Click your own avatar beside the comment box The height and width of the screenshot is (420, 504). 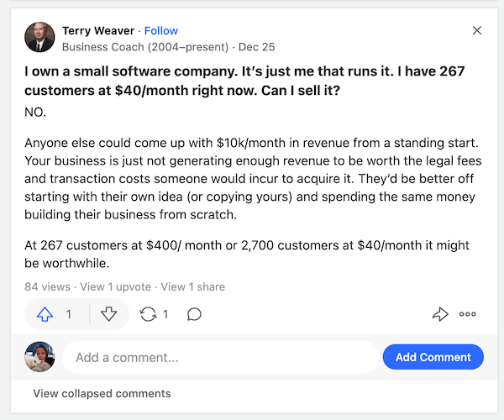(39, 357)
